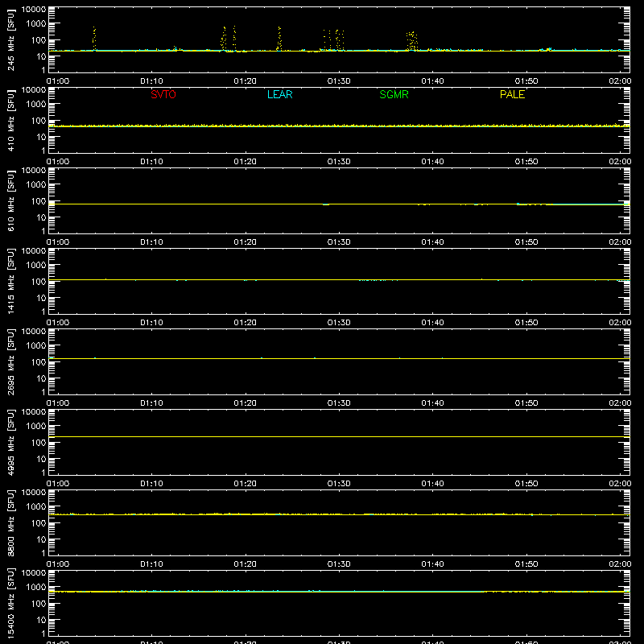This screenshot has height=644, width=644.
Task: Click 01:30 time label under 610 MHz plot
Action: (x=339, y=242)
